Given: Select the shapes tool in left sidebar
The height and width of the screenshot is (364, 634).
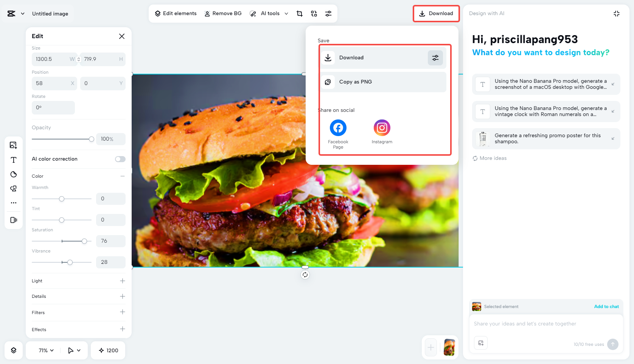Looking at the screenshot, I should [x=14, y=189].
